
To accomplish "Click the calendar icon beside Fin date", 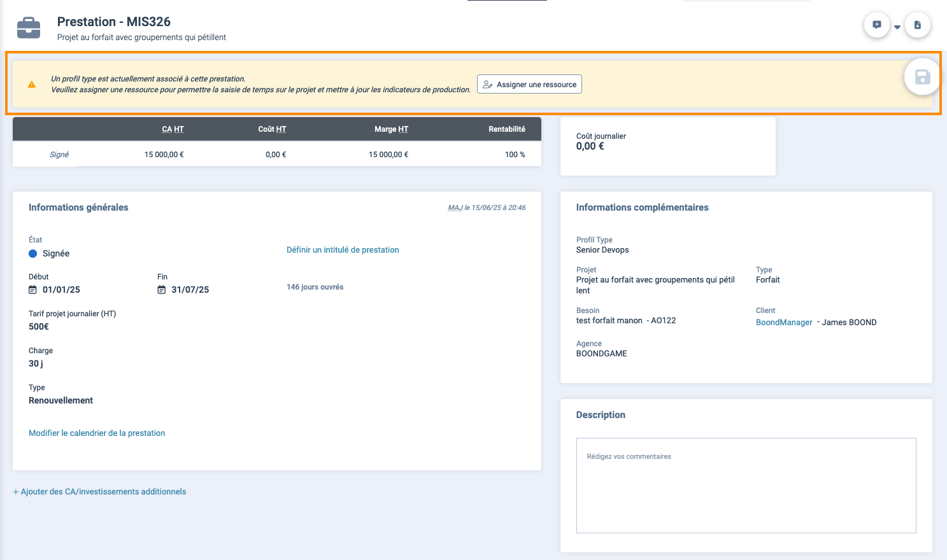I will tap(162, 290).
